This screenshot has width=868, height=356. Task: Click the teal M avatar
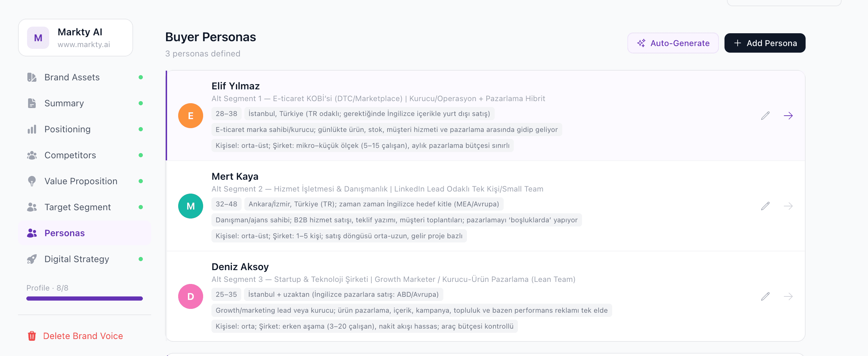click(191, 206)
